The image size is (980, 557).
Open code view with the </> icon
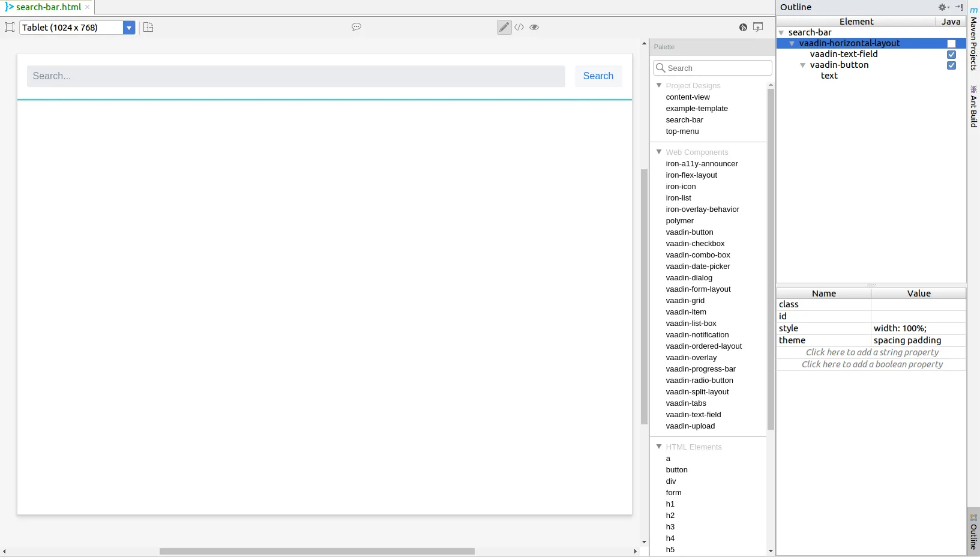coord(520,27)
